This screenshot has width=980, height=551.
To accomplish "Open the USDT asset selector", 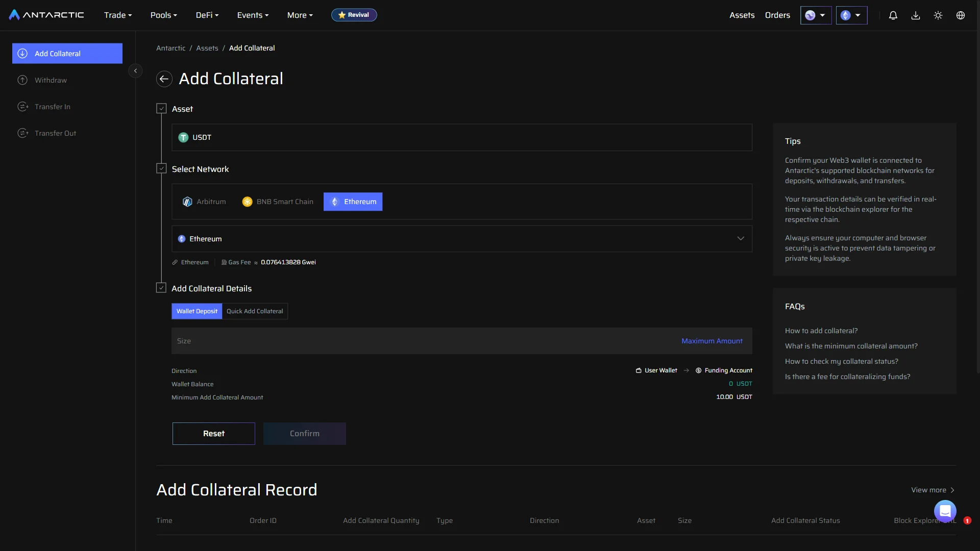I will click(x=462, y=137).
